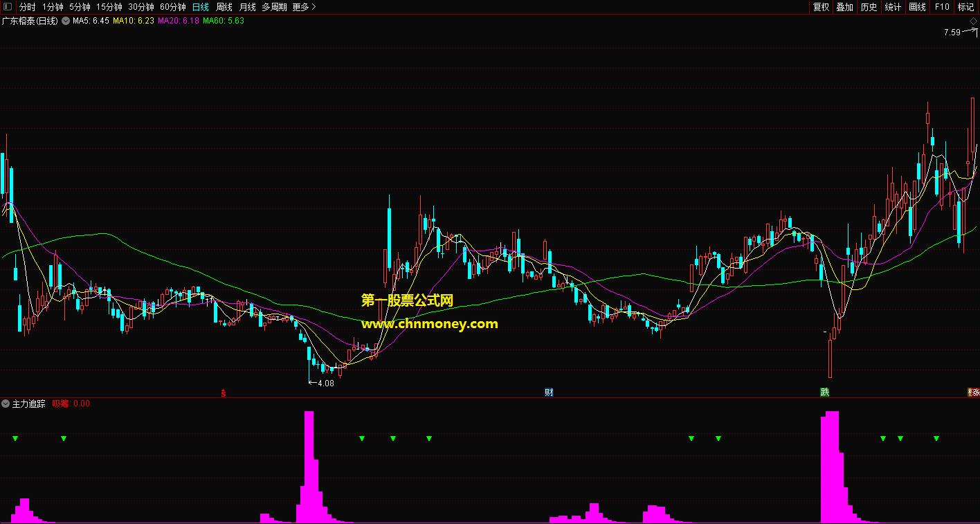The width and height of the screenshot is (980, 524).
Task: Open the 复权 adjustment option
Action: click(x=822, y=7)
